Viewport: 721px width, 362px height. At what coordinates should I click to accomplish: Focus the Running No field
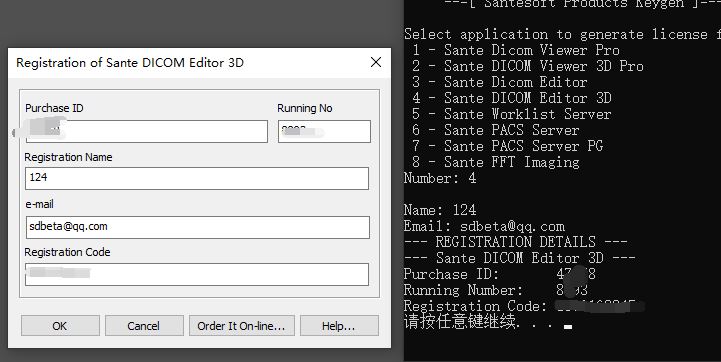pos(324,132)
